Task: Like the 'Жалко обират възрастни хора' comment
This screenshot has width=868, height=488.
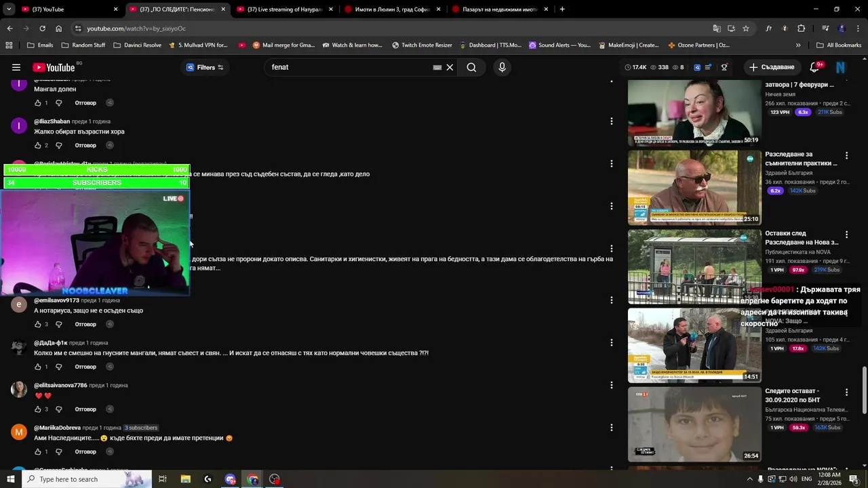Action: point(38,145)
